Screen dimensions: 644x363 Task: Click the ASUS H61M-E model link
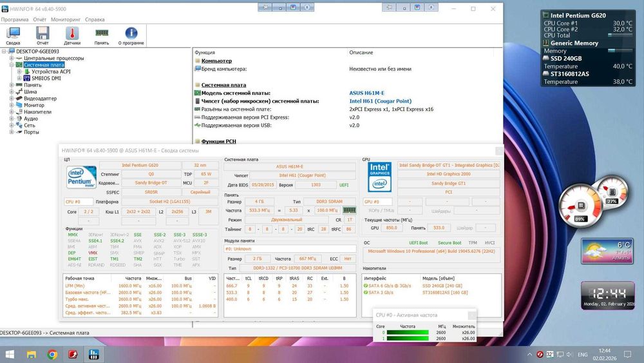tap(367, 93)
